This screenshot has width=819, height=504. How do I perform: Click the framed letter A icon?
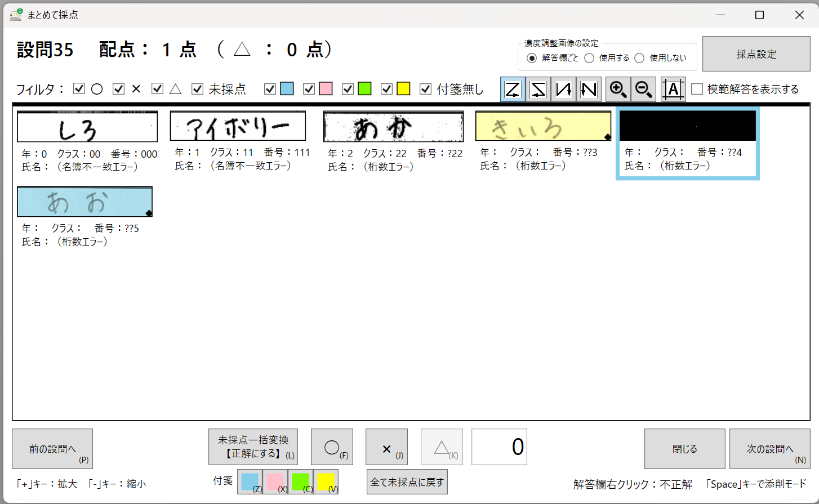[x=673, y=90]
